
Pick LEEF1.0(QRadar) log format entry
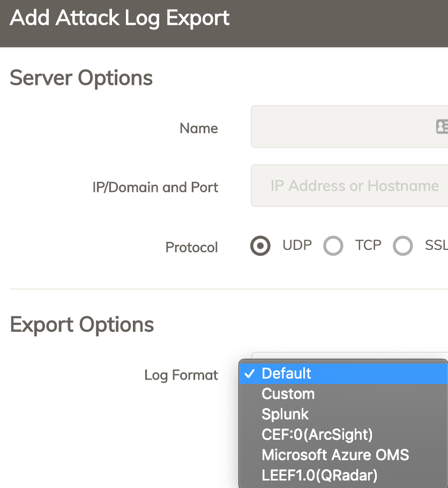point(319,475)
